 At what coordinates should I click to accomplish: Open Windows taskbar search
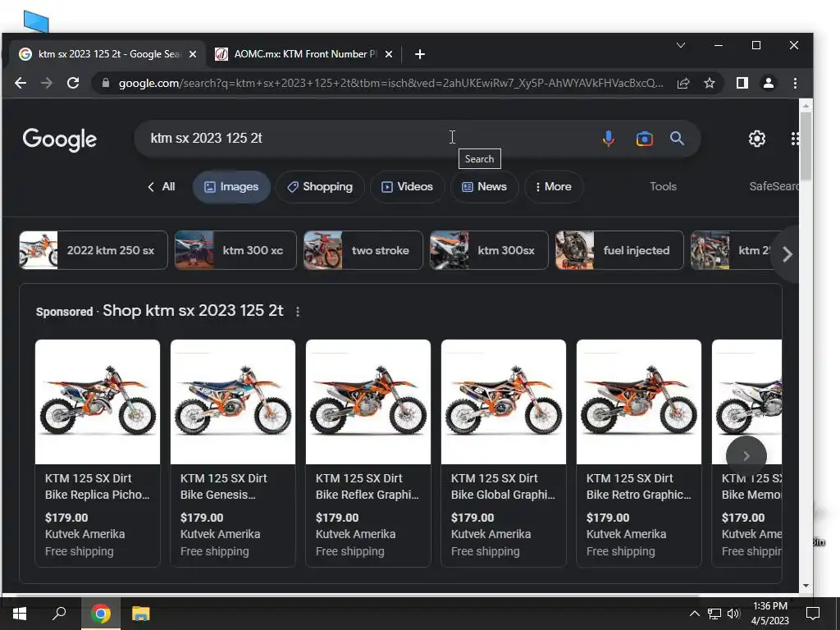tap(59, 614)
